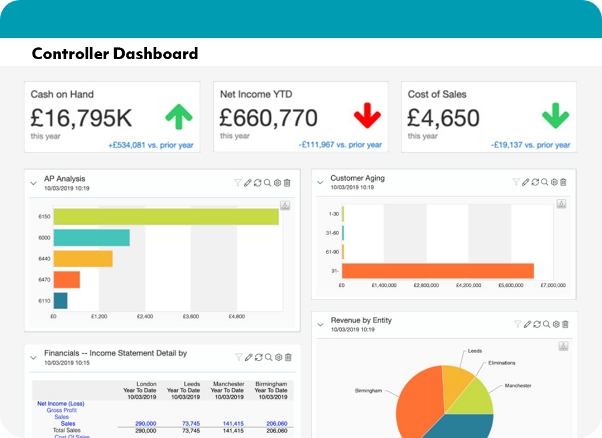
Task: Filter the Financials Income Statement panel
Action: 238,356
